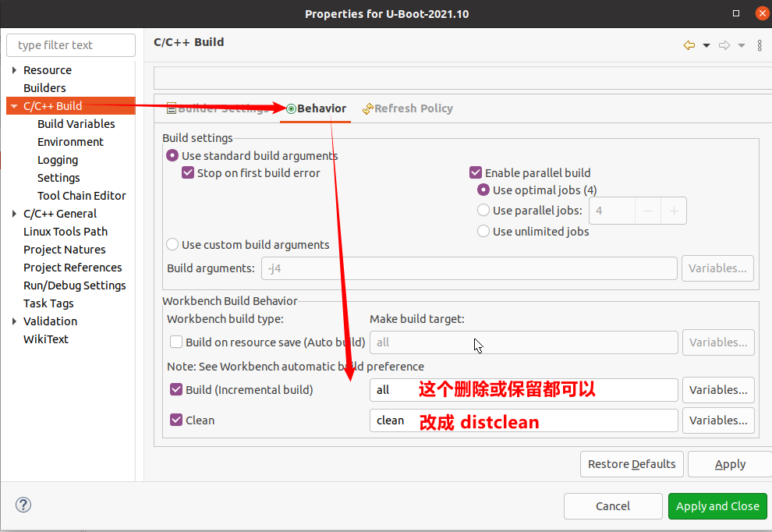Select Settings tree item
Viewport: 772px width, 532px height.
tap(58, 178)
